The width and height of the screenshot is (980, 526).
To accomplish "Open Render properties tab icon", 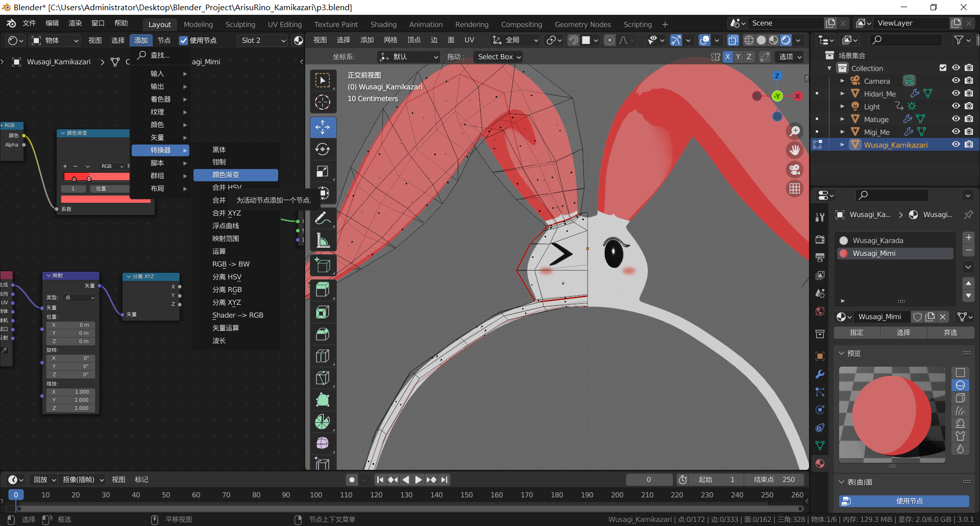I will (x=820, y=240).
